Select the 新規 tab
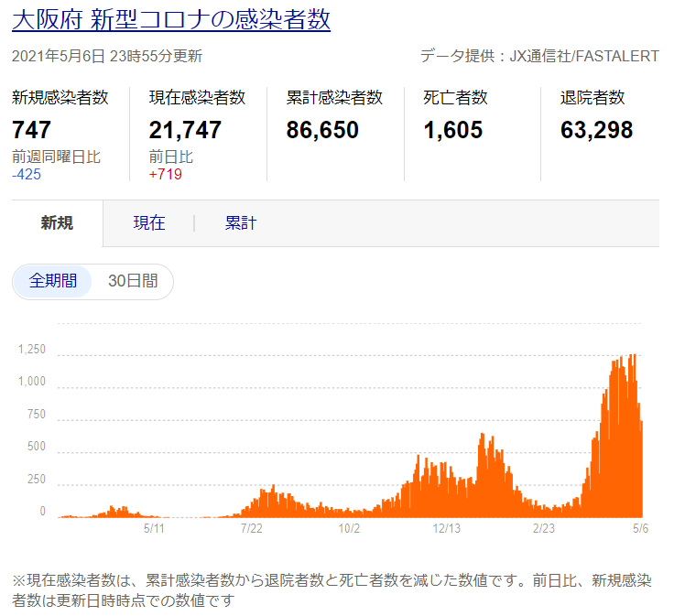674x616 pixels. pos(57,223)
